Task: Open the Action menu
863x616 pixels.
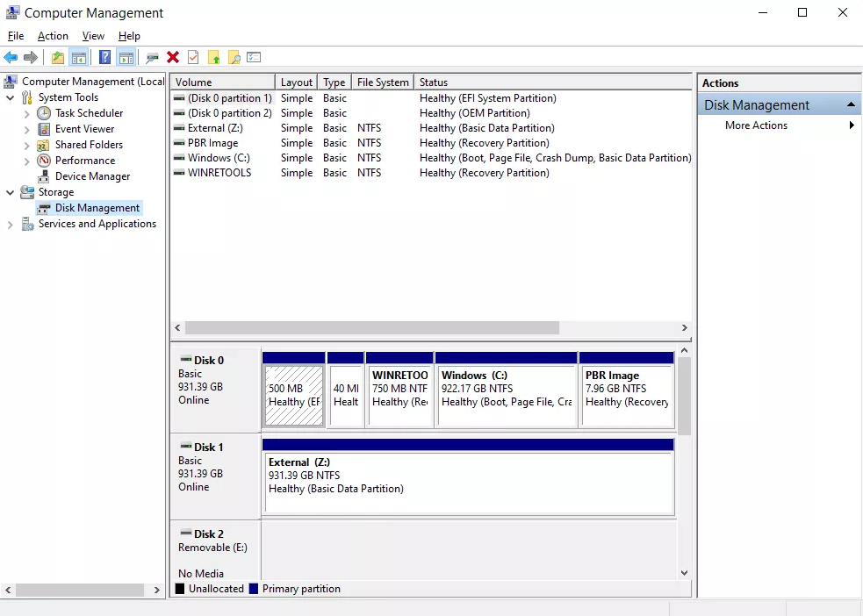Action: (53, 36)
